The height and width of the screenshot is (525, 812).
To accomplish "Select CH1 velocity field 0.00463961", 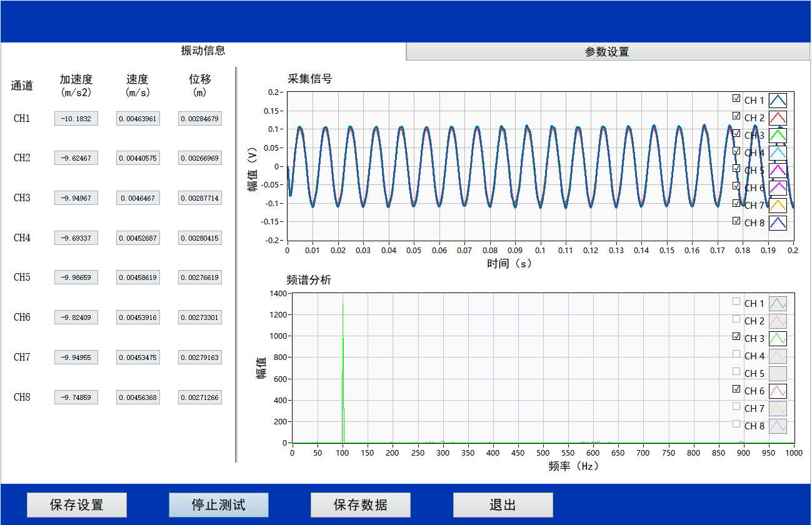I will [138, 119].
